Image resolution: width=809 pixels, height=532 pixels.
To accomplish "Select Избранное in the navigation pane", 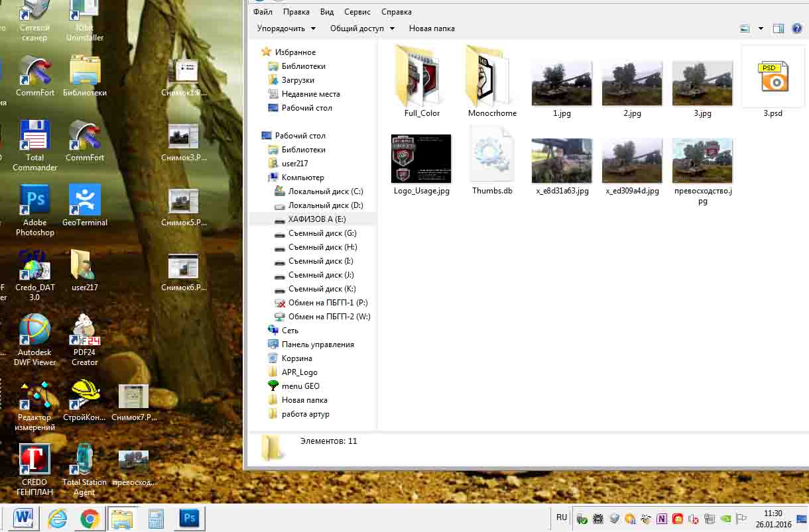I will (295, 52).
